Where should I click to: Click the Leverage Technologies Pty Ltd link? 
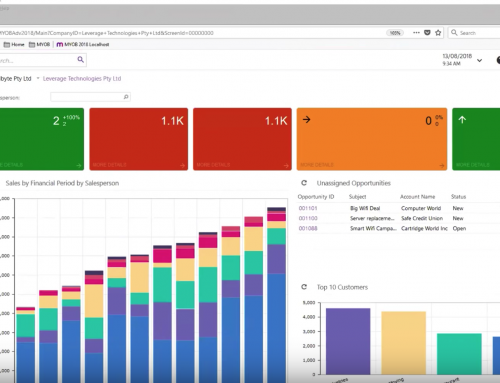click(x=82, y=78)
